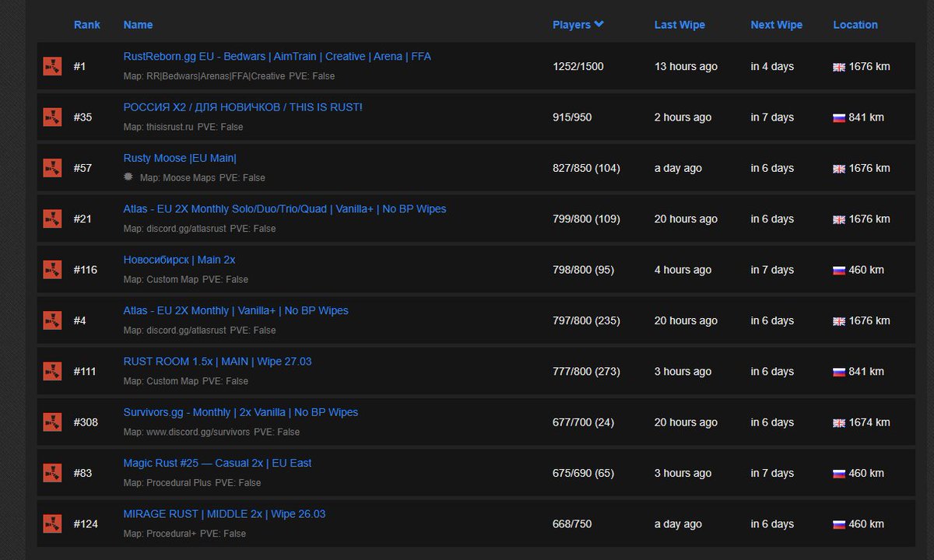
Task: Open the Новосибирск | Main 2x server link
Action: (x=179, y=260)
